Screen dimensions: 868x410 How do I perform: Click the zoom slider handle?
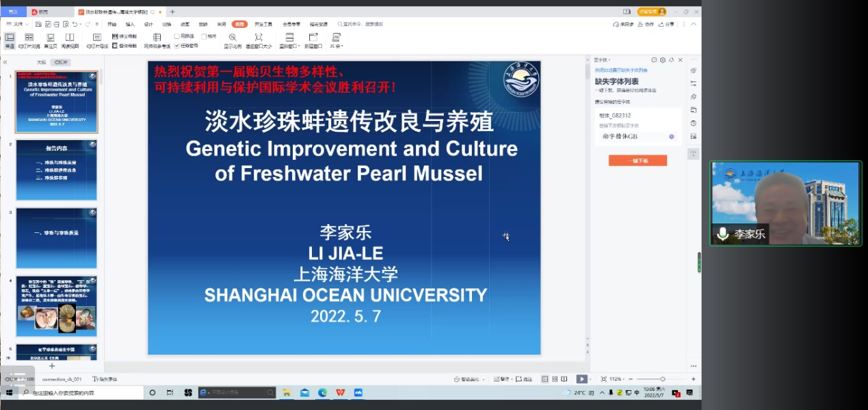(x=662, y=379)
